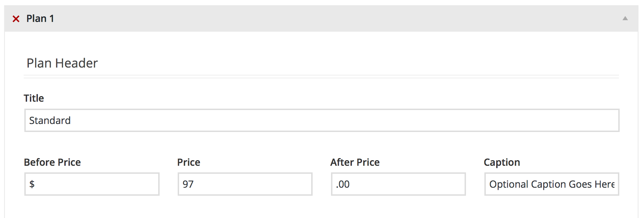644x218 pixels.
Task: Click the "Price" field label
Action: click(188, 162)
